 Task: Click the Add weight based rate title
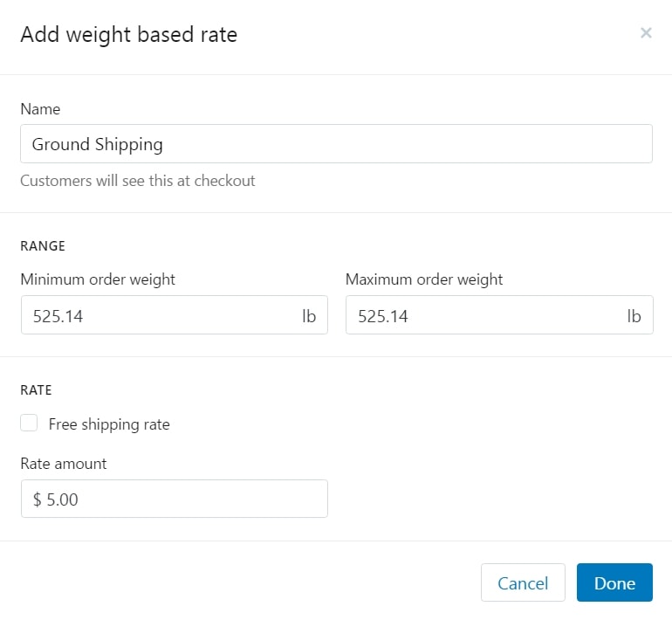point(128,35)
